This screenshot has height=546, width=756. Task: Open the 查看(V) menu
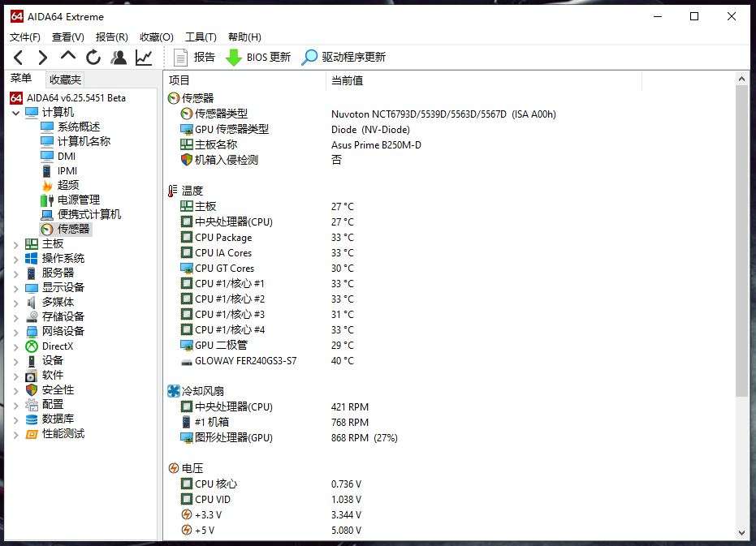(68, 37)
